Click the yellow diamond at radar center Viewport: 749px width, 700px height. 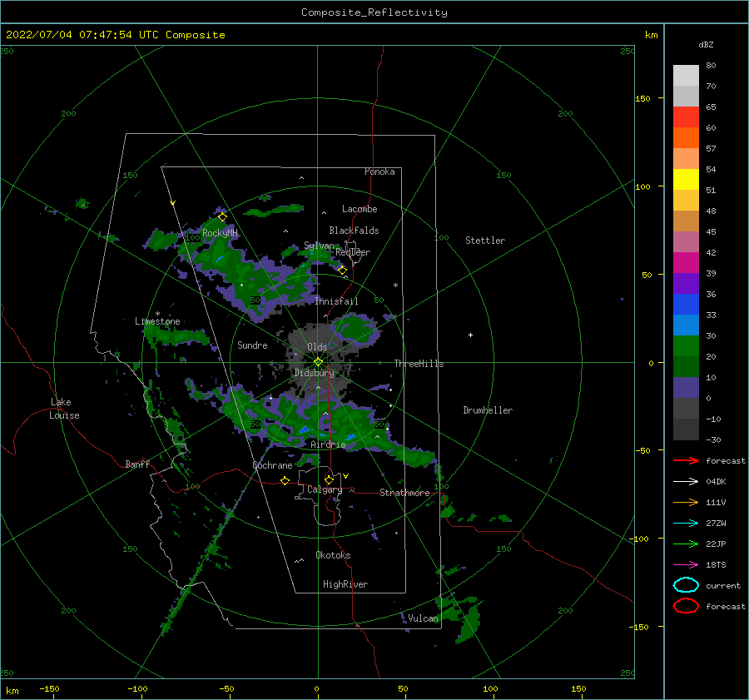(x=318, y=362)
